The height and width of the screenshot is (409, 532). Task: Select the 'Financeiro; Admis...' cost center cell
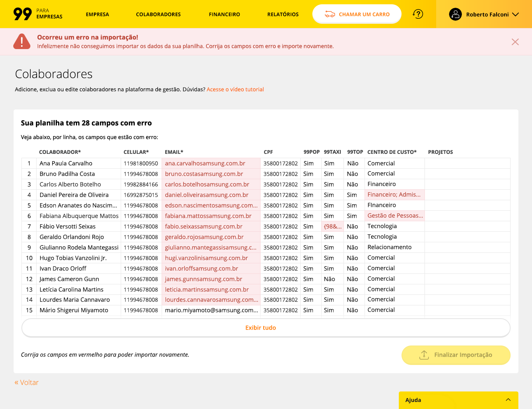tap(395, 195)
